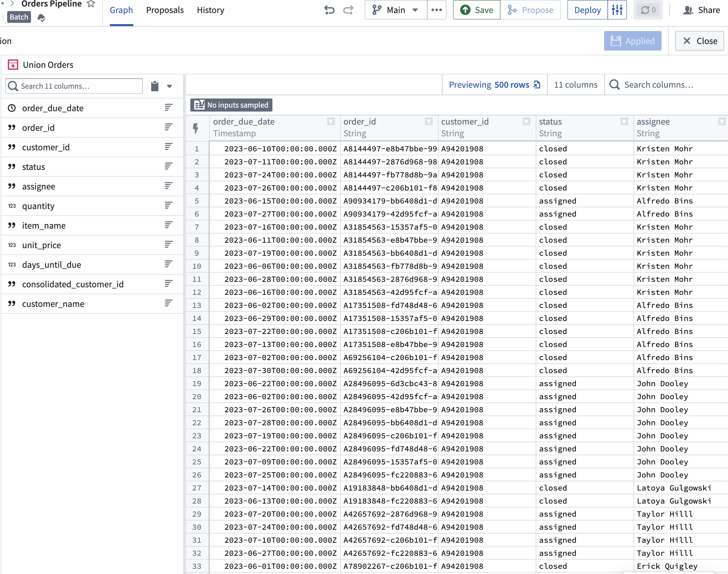Click the sync icon showing 0
Screen dimensions: 728x574
click(x=648, y=10)
